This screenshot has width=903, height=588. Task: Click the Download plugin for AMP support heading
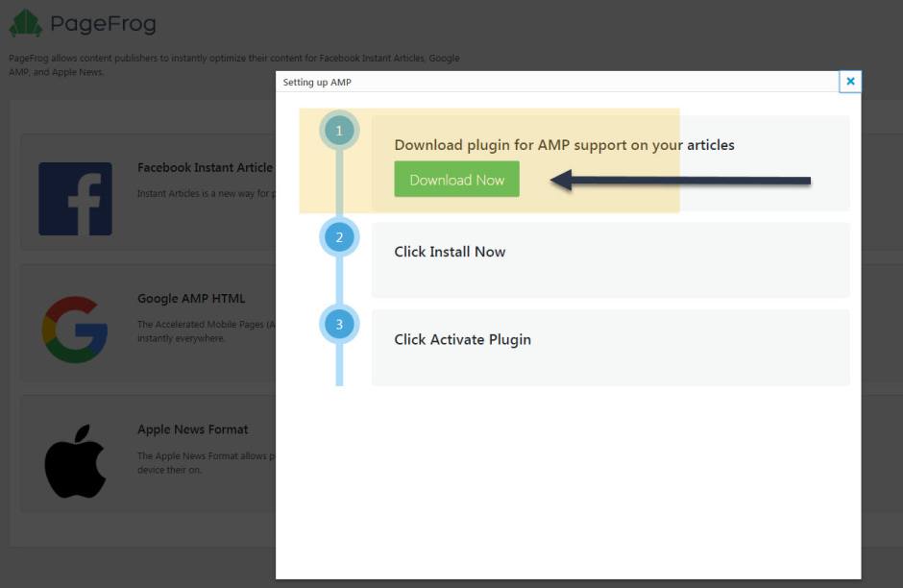click(565, 144)
